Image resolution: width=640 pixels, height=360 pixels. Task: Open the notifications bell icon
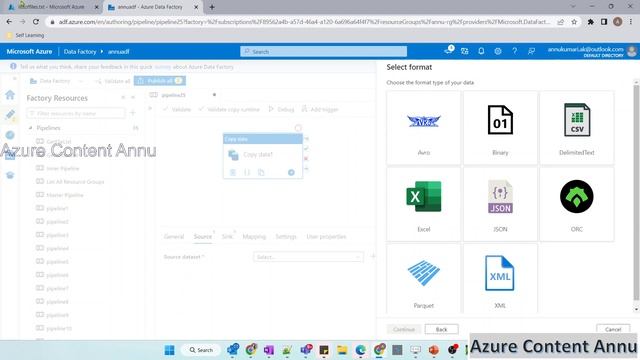point(481,51)
